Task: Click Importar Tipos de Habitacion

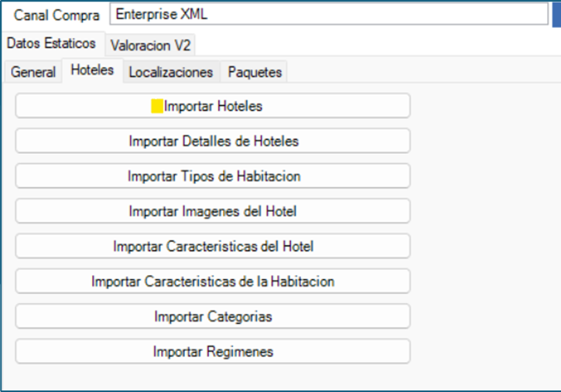Action: (213, 176)
